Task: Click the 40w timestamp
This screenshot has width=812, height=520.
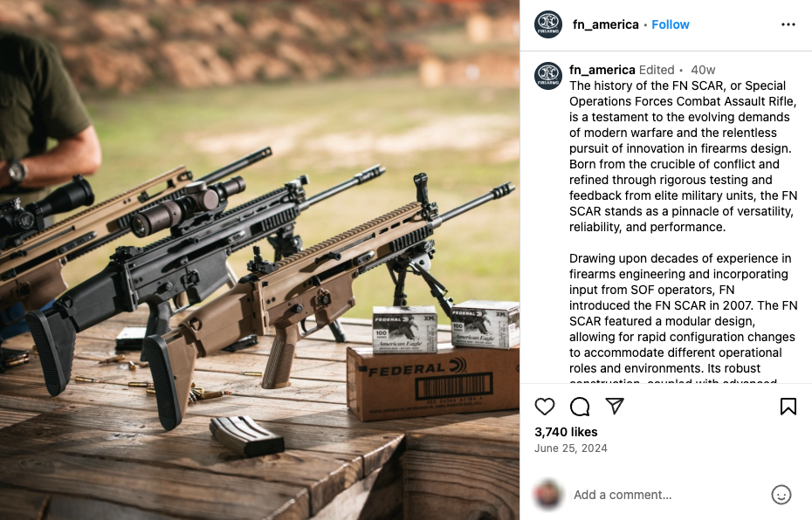Action: (x=703, y=70)
